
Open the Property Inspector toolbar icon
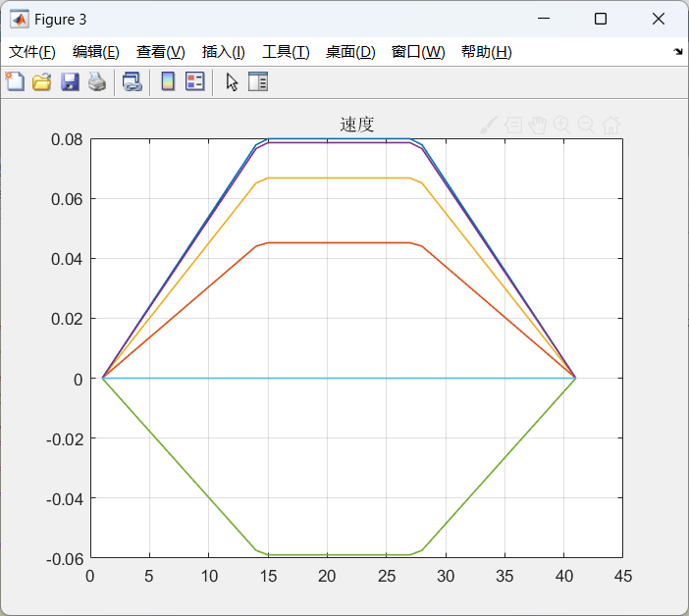coord(258,81)
